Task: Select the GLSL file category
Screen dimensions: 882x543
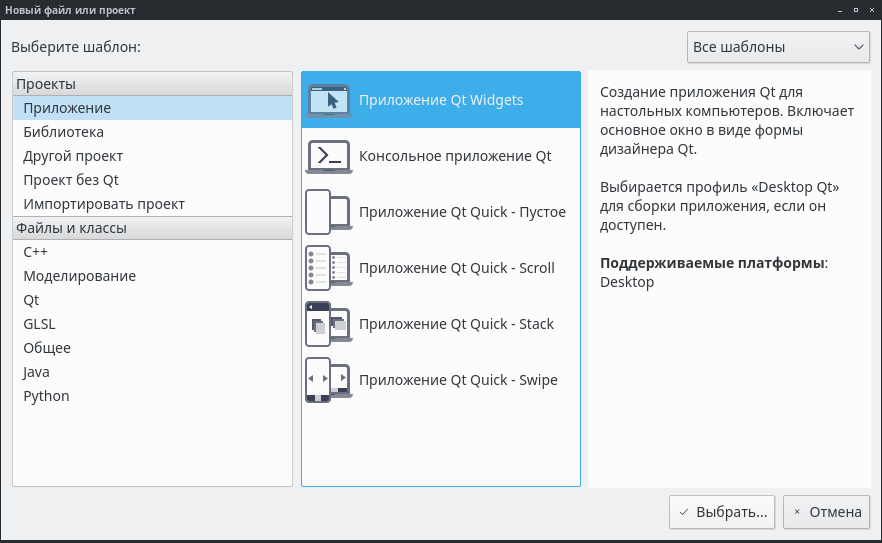Action: (x=40, y=324)
